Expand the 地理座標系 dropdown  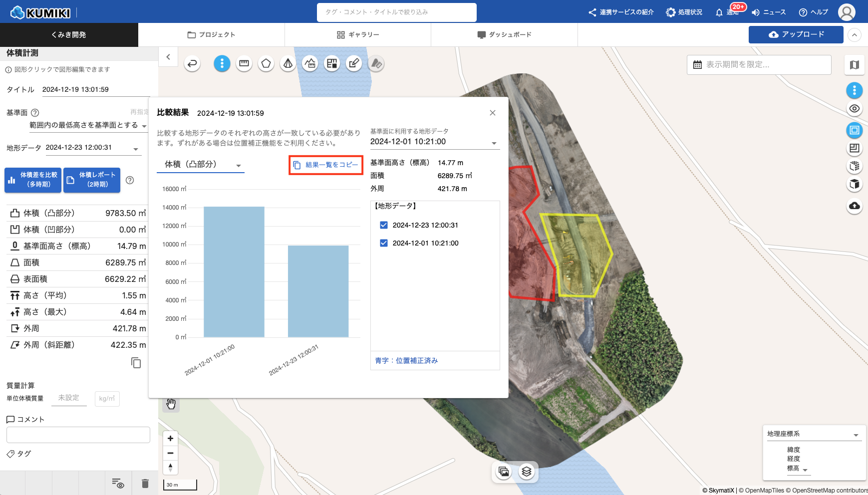tap(814, 434)
